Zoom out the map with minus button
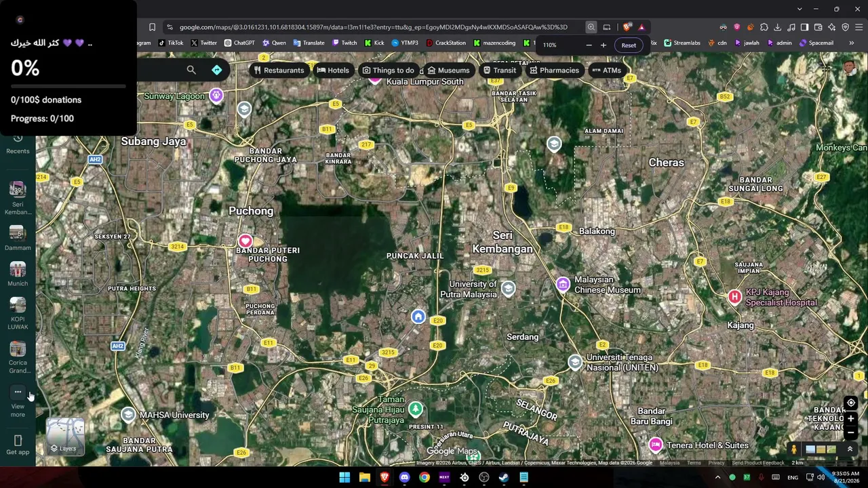The width and height of the screenshot is (868, 488). pyautogui.click(x=851, y=432)
